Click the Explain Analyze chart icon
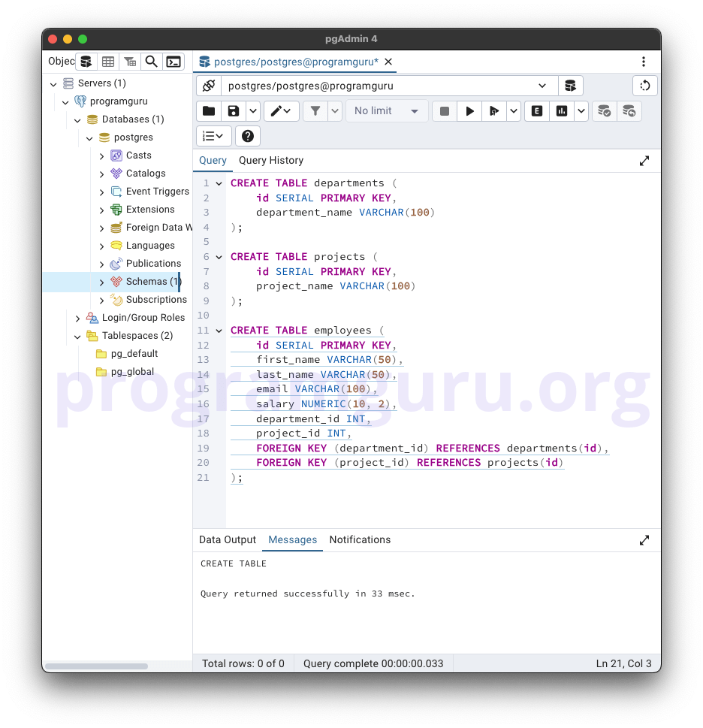Image resolution: width=703 pixels, height=728 pixels. coord(562,111)
